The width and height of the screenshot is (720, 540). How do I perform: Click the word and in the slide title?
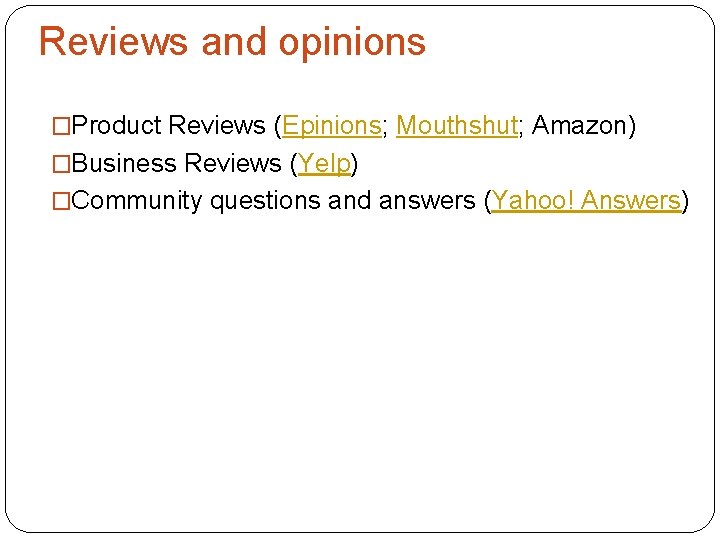(234, 41)
